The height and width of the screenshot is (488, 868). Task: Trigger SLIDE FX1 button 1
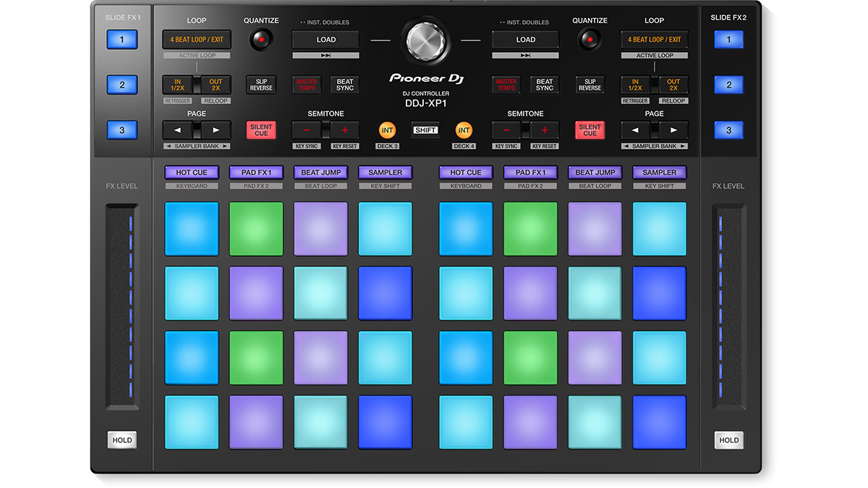tap(122, 40)
